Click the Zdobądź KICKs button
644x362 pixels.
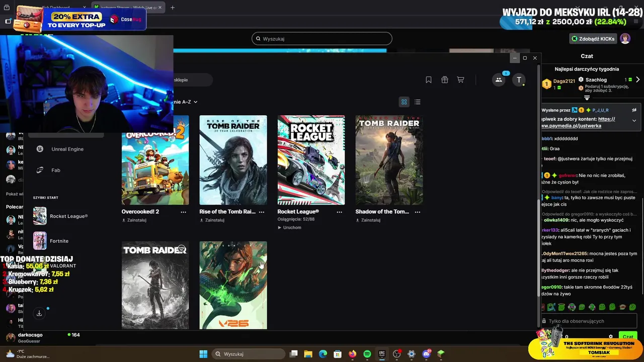593,39
